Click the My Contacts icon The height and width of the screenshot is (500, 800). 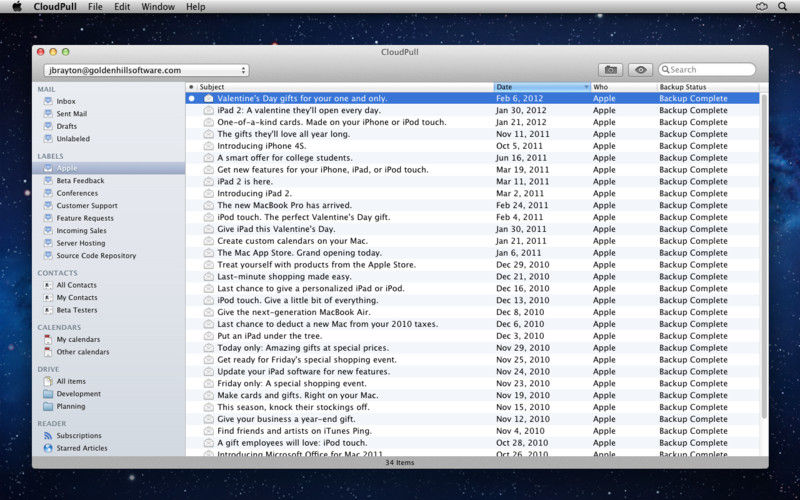coord(48,297)
